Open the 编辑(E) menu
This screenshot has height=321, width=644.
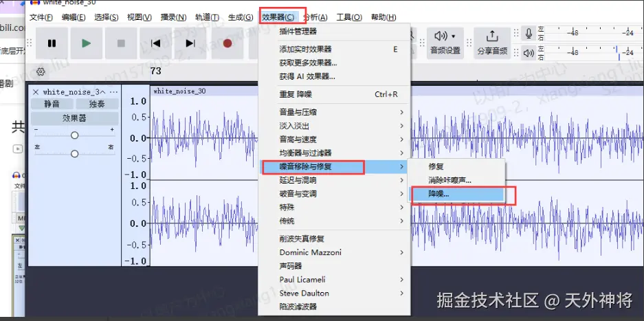click(74, 17)
